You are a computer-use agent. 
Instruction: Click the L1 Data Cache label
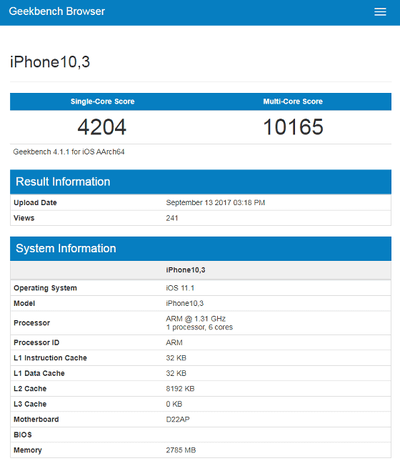(39, 373)
